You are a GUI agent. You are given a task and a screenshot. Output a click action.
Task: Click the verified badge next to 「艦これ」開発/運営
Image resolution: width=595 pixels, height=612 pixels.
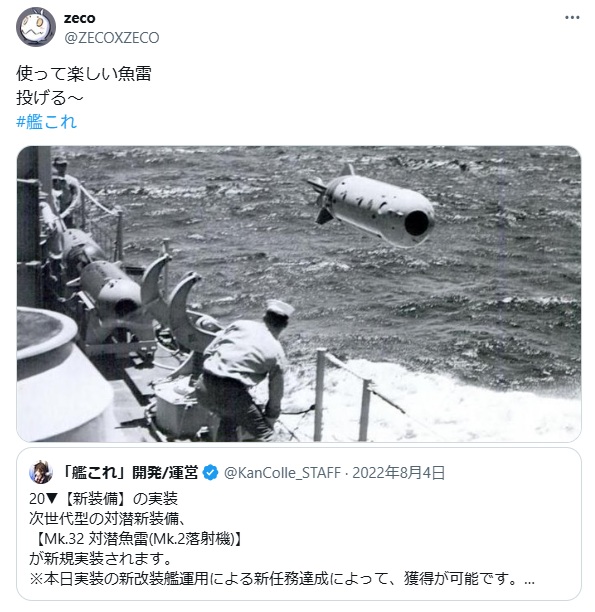tap(211, 473)
